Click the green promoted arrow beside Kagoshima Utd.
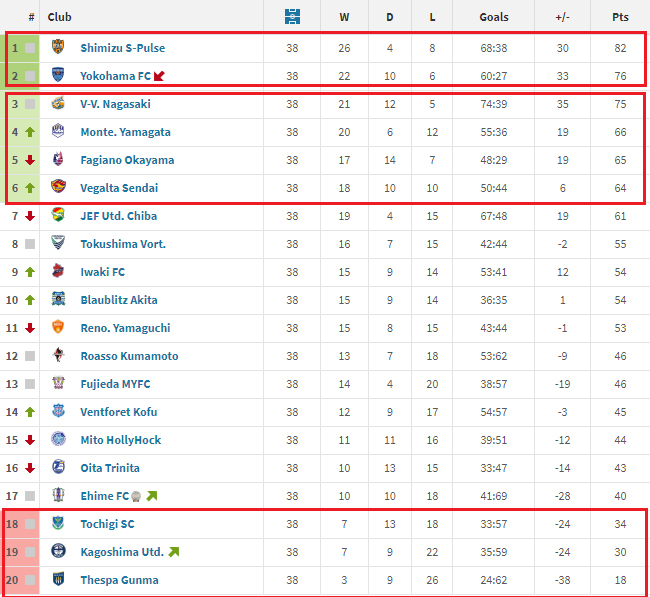 tap(174, 552)
